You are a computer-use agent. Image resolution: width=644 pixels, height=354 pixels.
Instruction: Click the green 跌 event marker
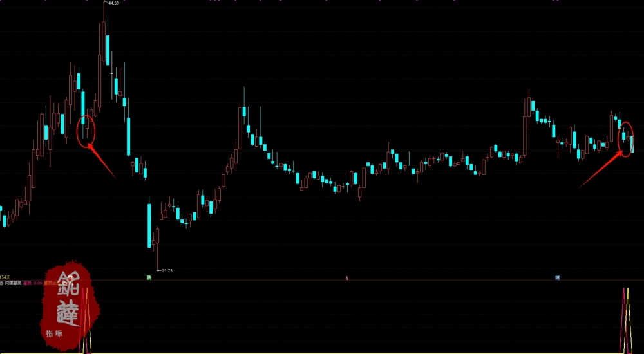149,277
